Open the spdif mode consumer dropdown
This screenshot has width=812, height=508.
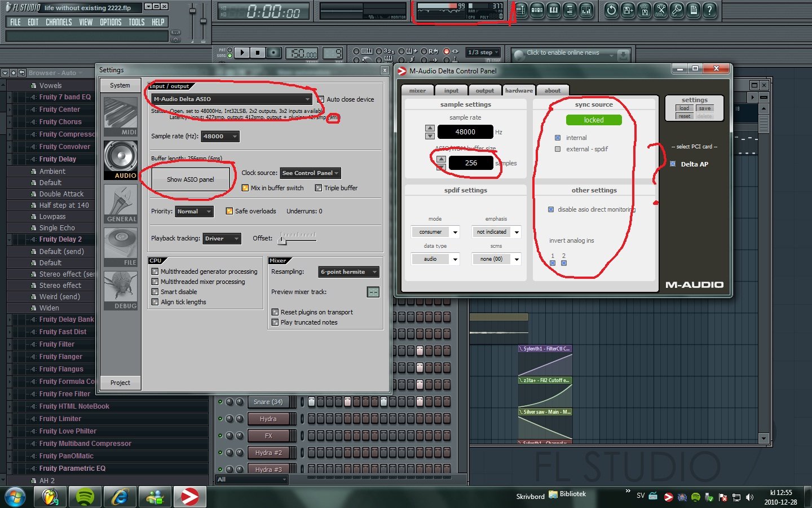pyautogui.click(x=435, y=232)
